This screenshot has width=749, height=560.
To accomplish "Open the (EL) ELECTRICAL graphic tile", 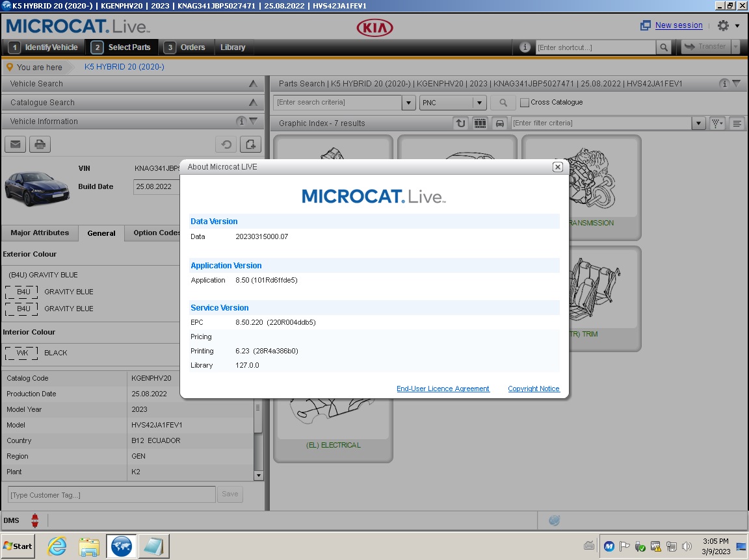I will click(333, 429).
